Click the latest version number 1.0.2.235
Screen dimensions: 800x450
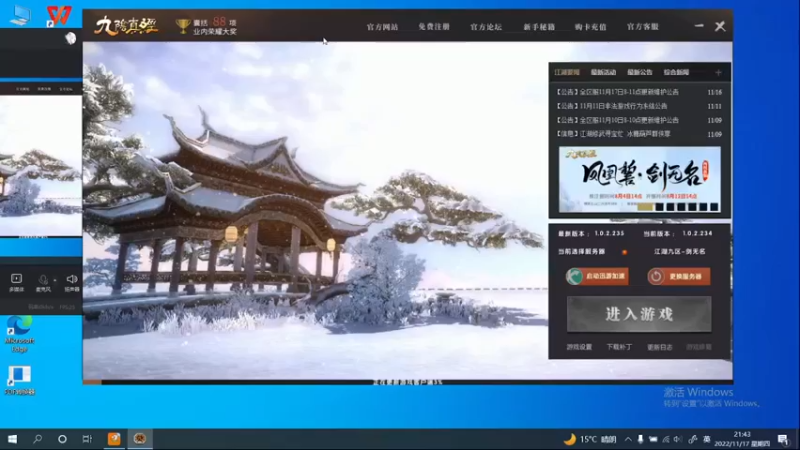click(609, 234)
